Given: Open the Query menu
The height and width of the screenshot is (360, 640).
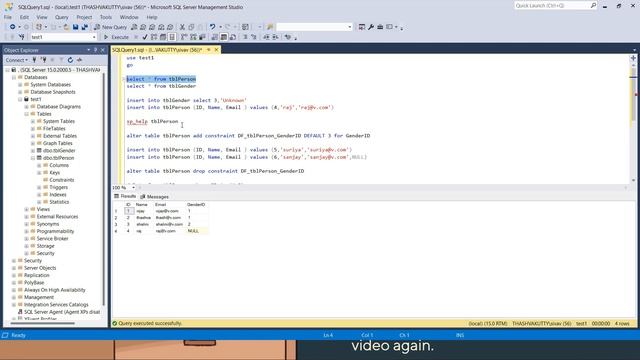Looking at the screenshot, I should (x=62, y=17).
